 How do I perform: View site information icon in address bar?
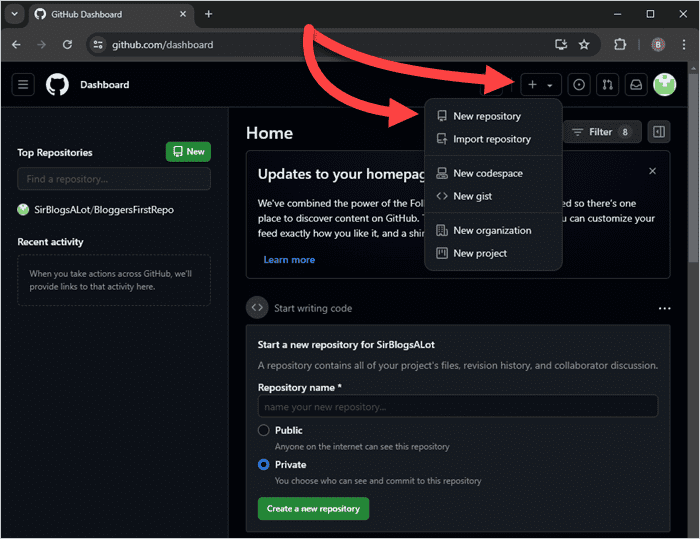click(98, 45)
